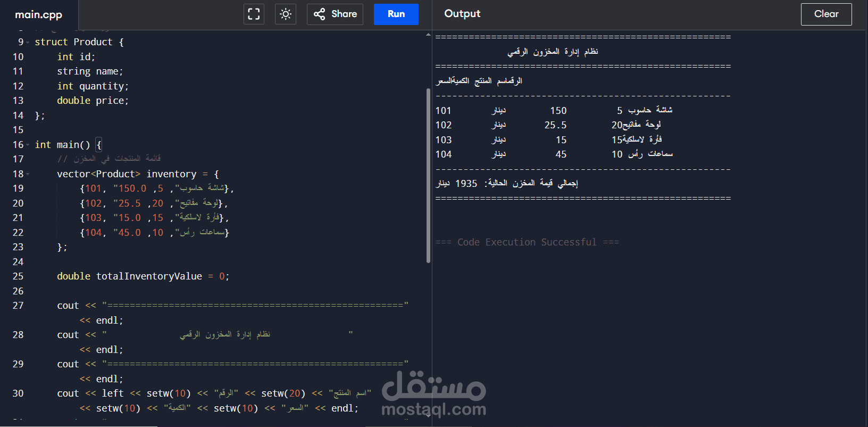
Task: Click on 'double totalInventoryValue = 0;' line
Action: coord(143,276)
